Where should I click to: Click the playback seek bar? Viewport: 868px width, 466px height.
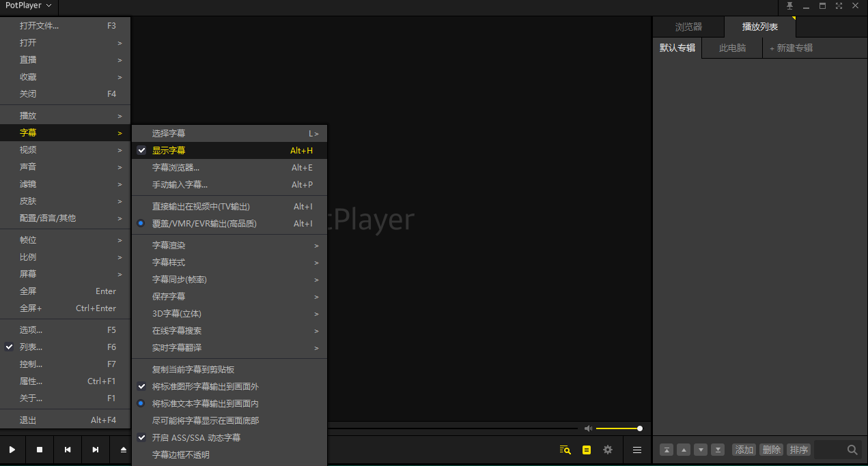point(452,428)
